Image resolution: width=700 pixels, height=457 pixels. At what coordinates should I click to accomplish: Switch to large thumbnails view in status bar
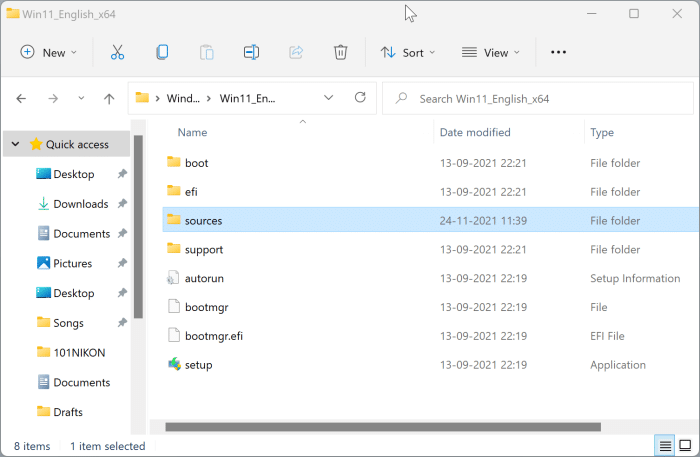[685, 445]
